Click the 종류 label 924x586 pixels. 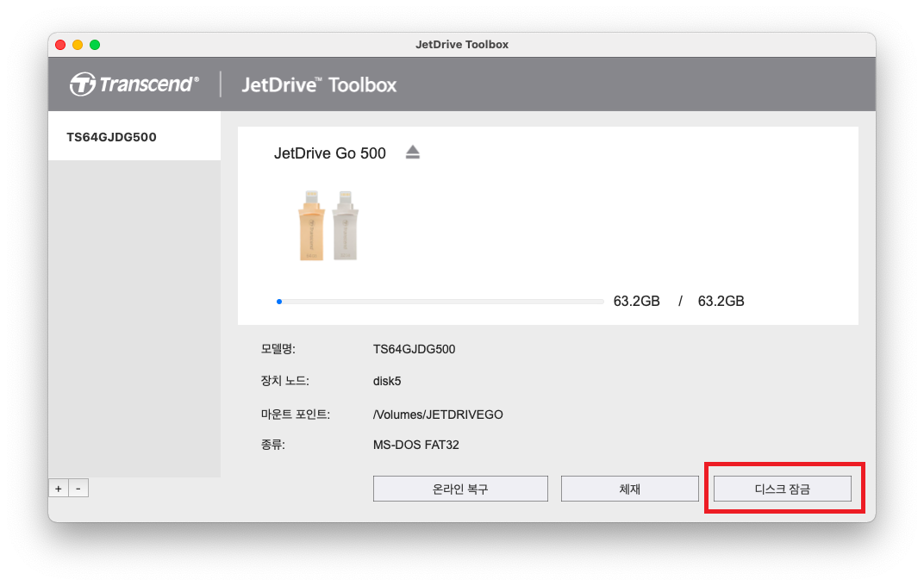pos(273,445)
